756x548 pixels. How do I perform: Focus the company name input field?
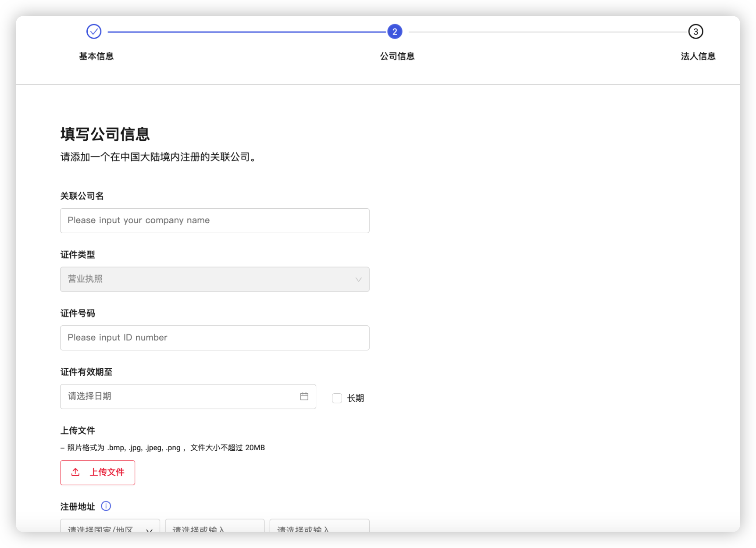click(x=214, y=221)
